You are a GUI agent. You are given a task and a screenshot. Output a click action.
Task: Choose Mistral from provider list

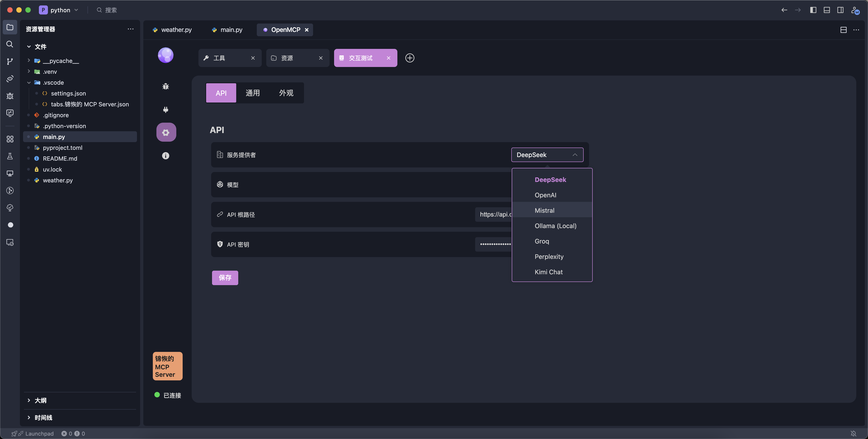(x=552, y=210)
